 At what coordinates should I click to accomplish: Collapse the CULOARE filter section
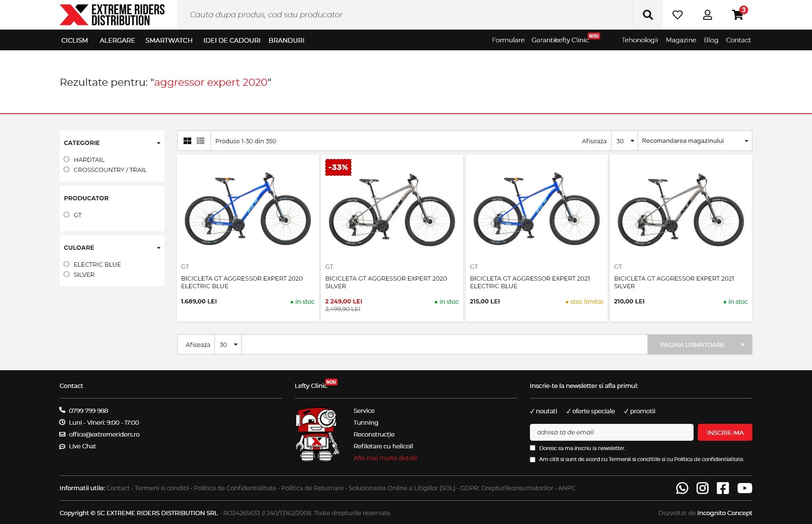(159, 248)
